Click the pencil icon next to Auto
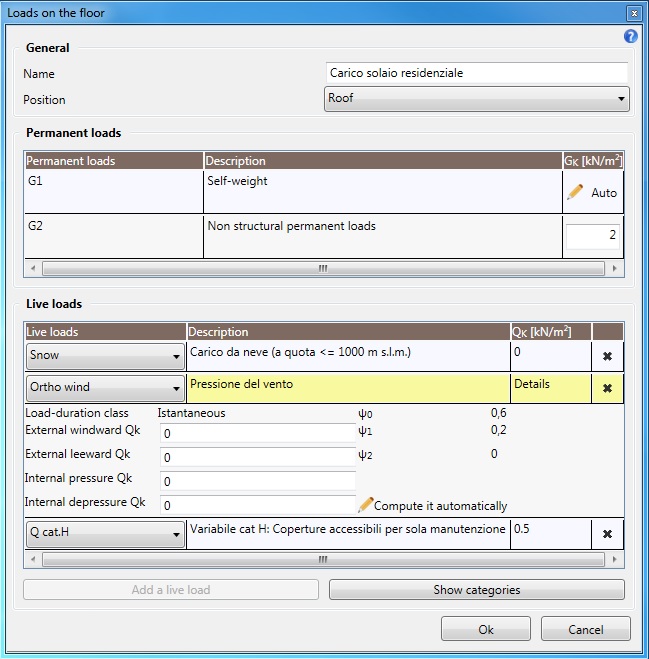This screenshot has width=649, height=659. coord(575,192)
